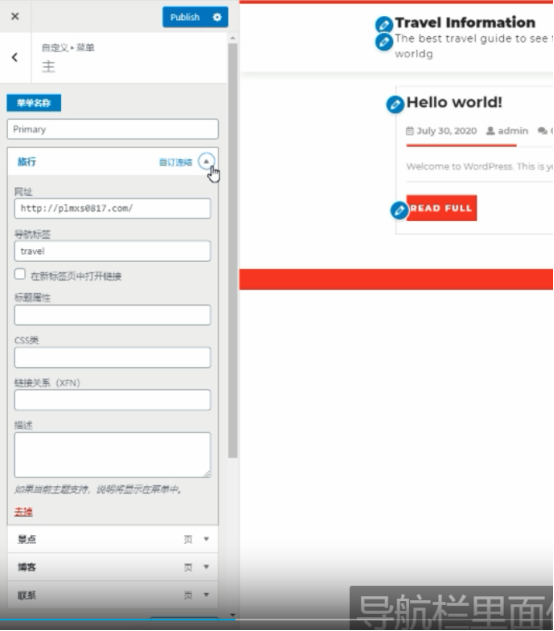Go back using the left chevron arrow
The width and height of the screenshot is (554, 631).
coord(15,57)
